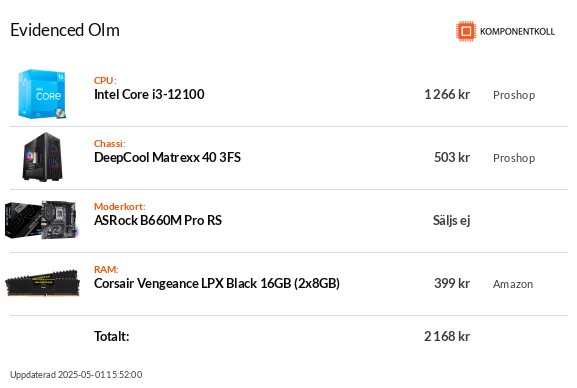Open the Intel Core i3-12100 product link
Image resolution: width=577 pixels, height=388 pixels.
[149, 94]
